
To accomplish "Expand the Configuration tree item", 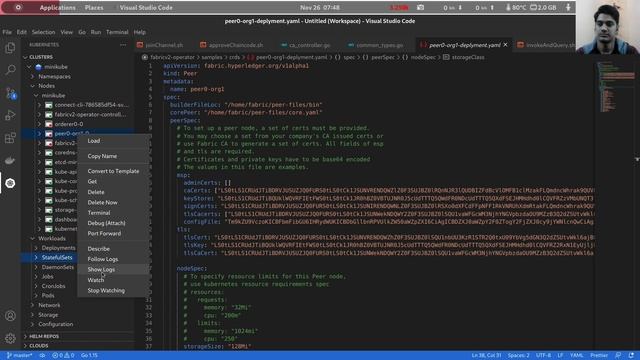I will click(33, 324).
